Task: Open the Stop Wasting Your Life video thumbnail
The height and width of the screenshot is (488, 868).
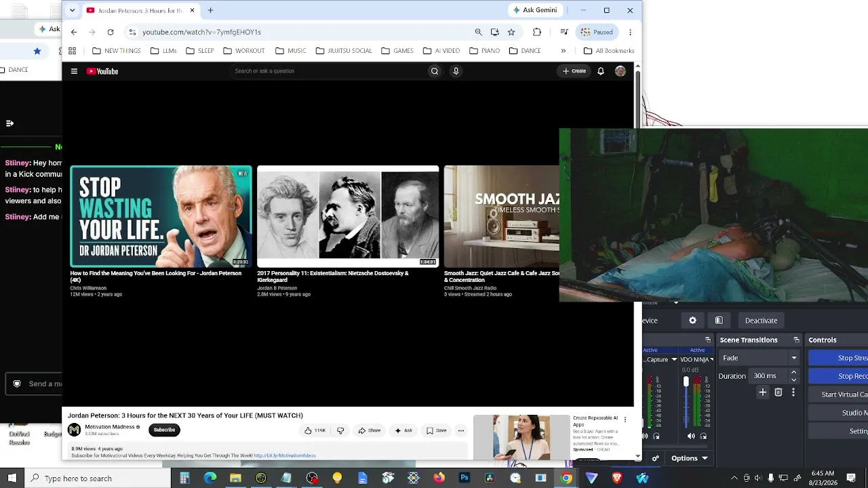Action: tap(161, 216)
